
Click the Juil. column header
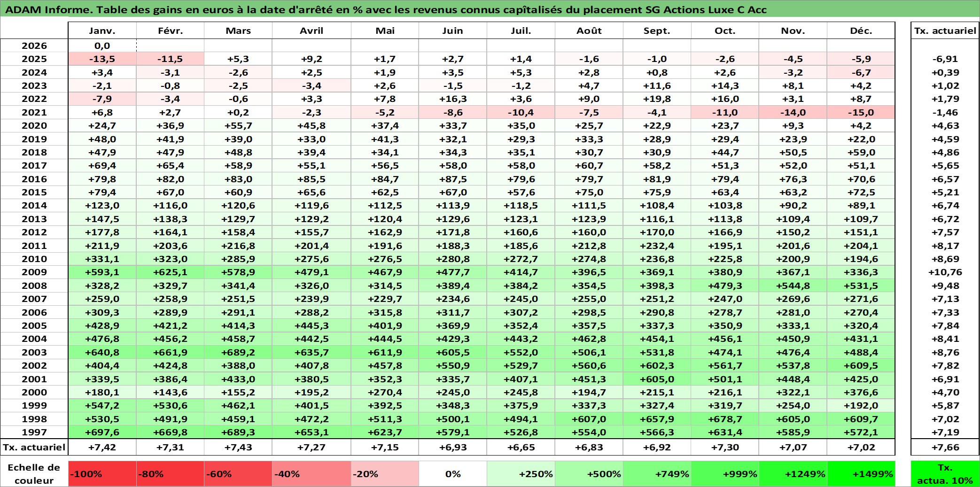click(x=521, y=31)
